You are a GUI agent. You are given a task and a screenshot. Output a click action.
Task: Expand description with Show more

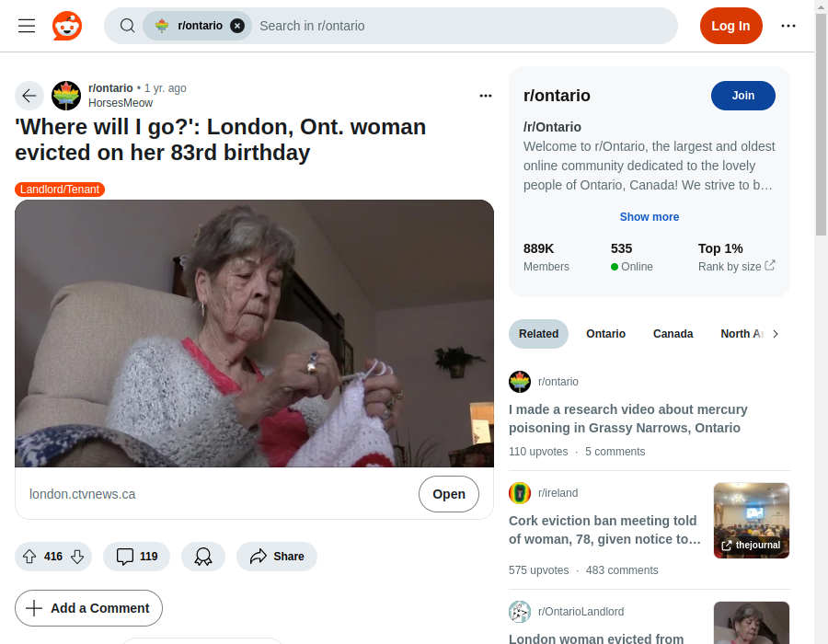click(x=649, y=217)
